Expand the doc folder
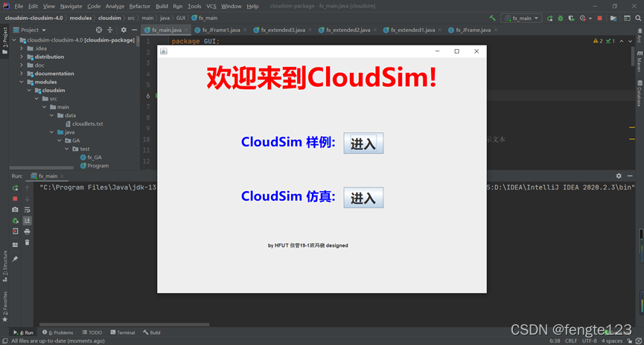The width and height of the screenshot is (644, 345). pos(22,65)
